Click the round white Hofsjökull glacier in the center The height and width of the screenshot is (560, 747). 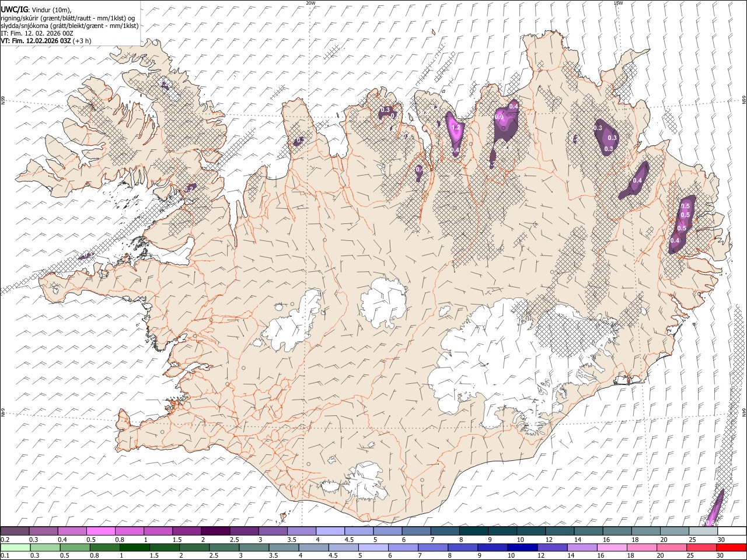383,302
